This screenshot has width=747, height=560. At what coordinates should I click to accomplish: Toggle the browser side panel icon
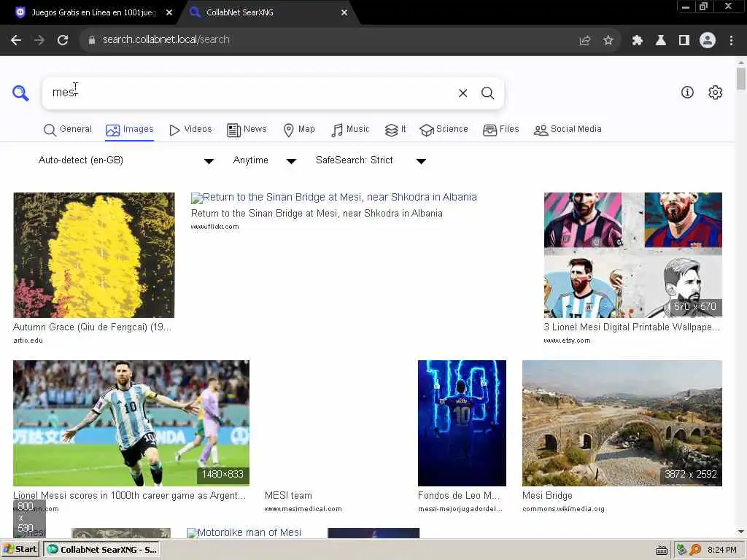click(x=684, y=41)
